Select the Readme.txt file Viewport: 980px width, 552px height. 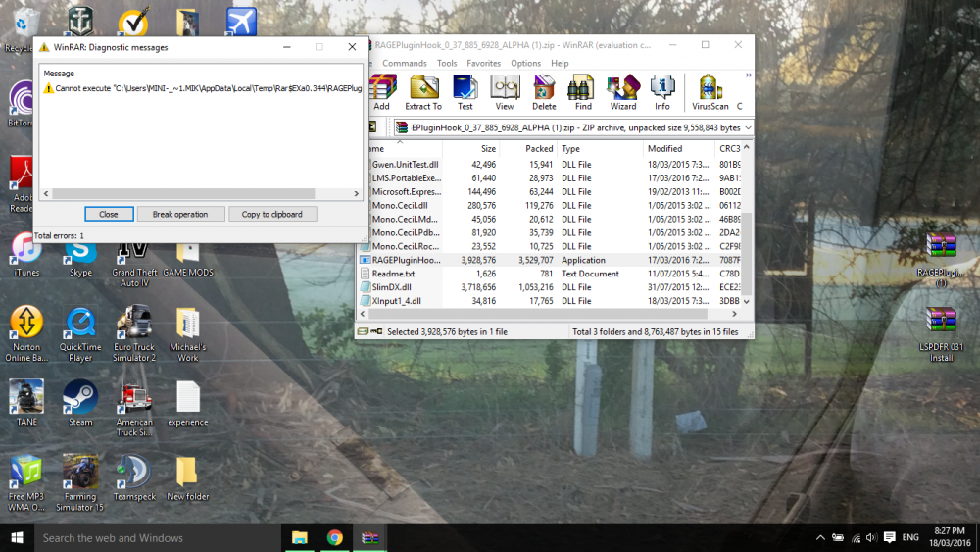(x=550, y=274)
